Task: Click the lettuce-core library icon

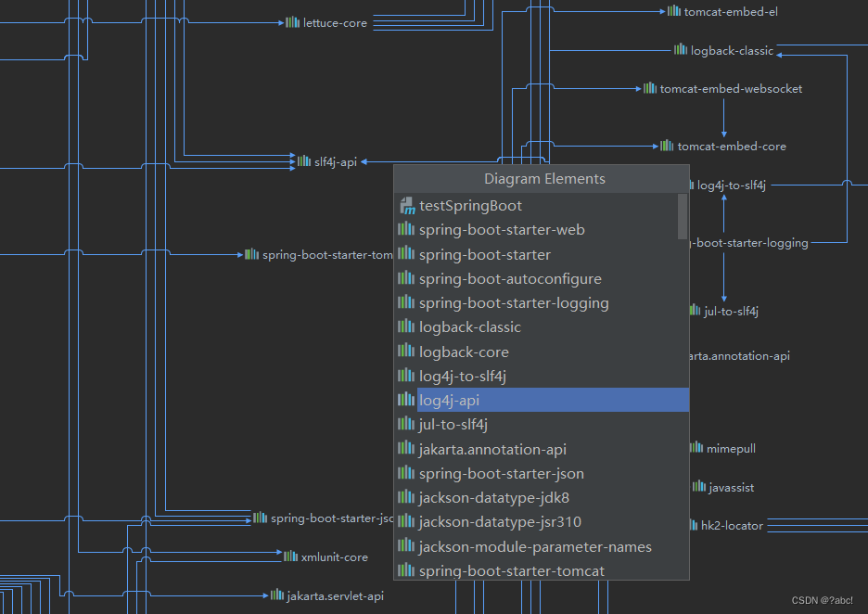Action: click(292, 22)
